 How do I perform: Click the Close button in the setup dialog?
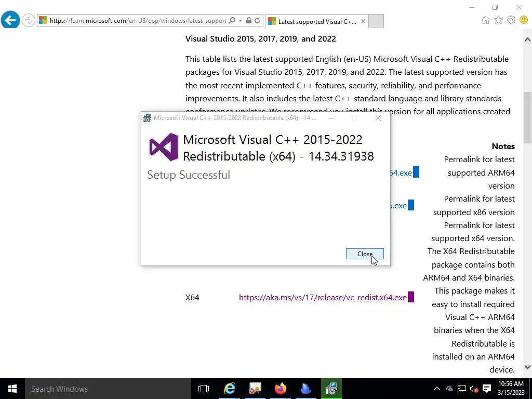[x=365, y=254]
